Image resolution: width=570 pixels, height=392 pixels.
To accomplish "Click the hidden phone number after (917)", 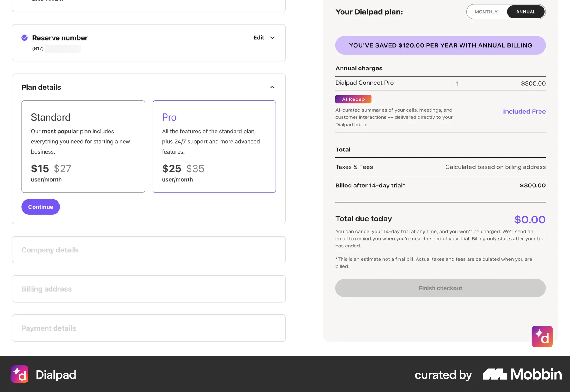I will click(x=63, y=48).
